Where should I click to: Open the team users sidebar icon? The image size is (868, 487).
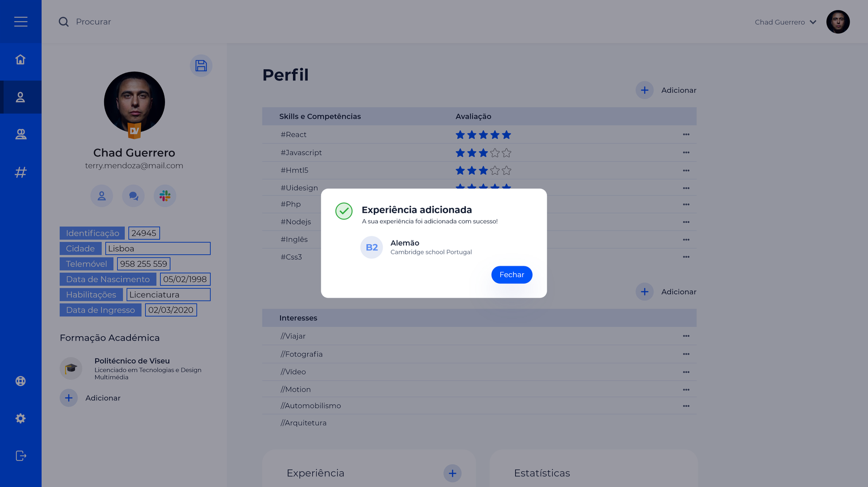click(21, 134)
